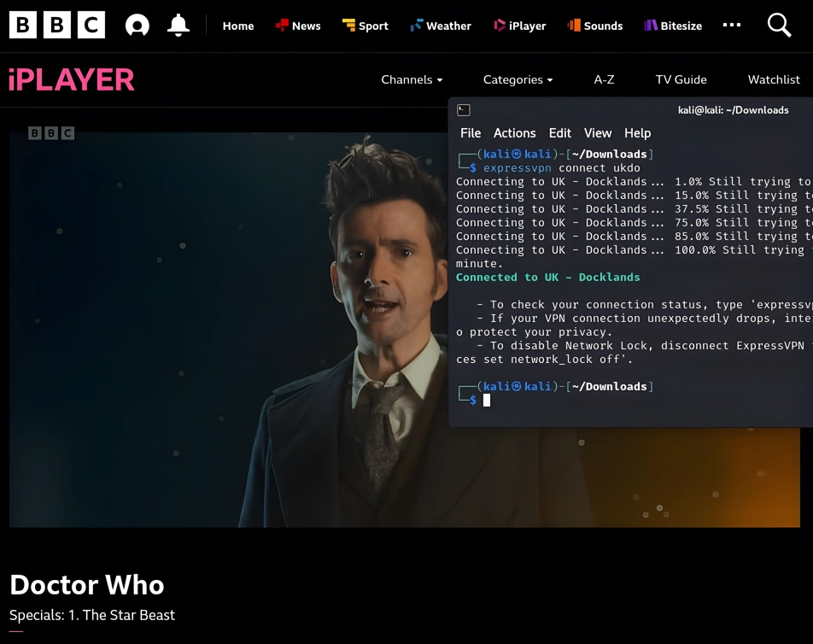Click 'Connected to UK - Docklands' line
Image resolution: width=813 pixels, height=644 pixels.
tap(547, 278)
